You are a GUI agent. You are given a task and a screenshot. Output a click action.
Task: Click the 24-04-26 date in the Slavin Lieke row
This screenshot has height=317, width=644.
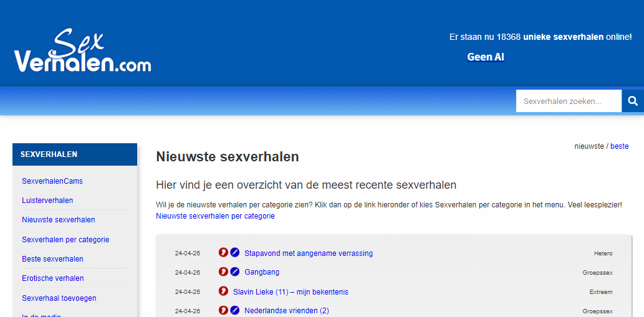(x=187, y=292)
